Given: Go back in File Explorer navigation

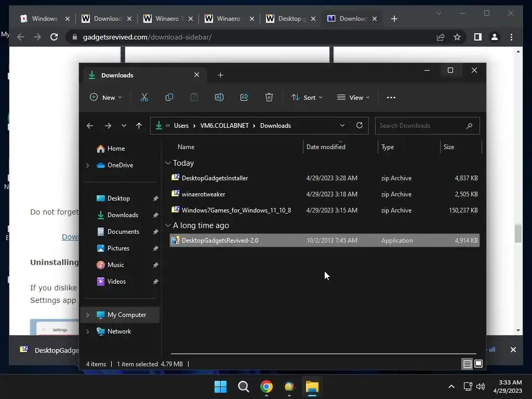Looking at the screenshot, I should [x=90, y=126].
